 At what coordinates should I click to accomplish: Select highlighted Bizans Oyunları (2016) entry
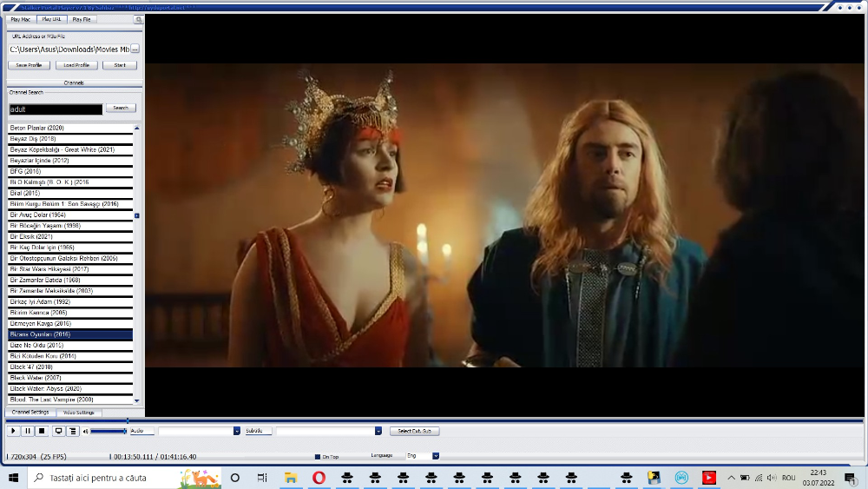point(70,334)
